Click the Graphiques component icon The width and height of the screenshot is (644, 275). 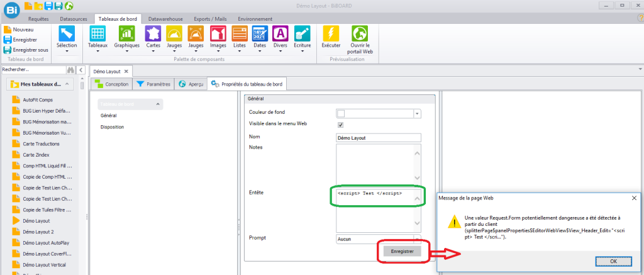pyautogui.click(x=127, y=34)
